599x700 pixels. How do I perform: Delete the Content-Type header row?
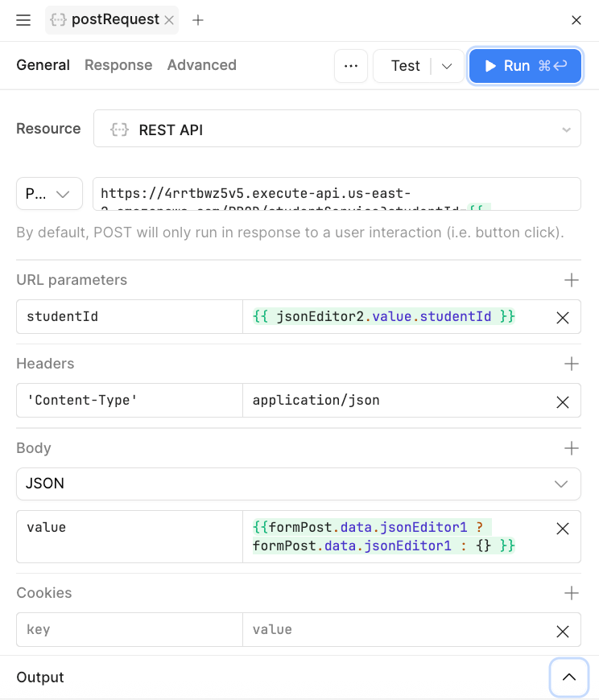(563, 401)
